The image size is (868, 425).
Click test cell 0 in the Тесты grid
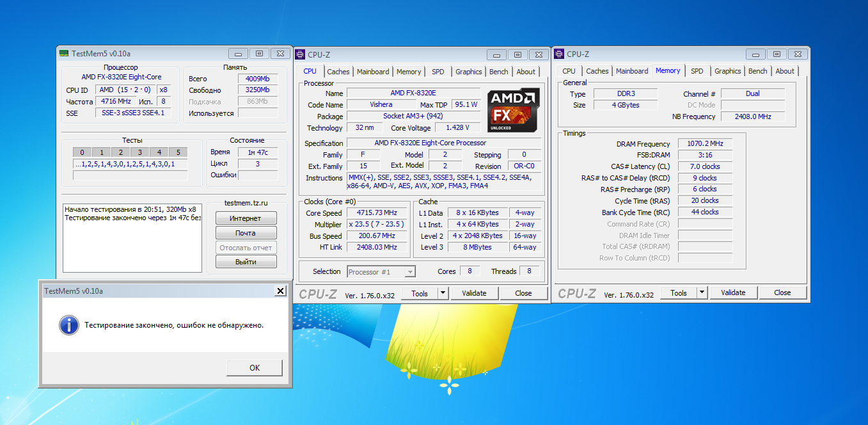(x=82, y=152)
